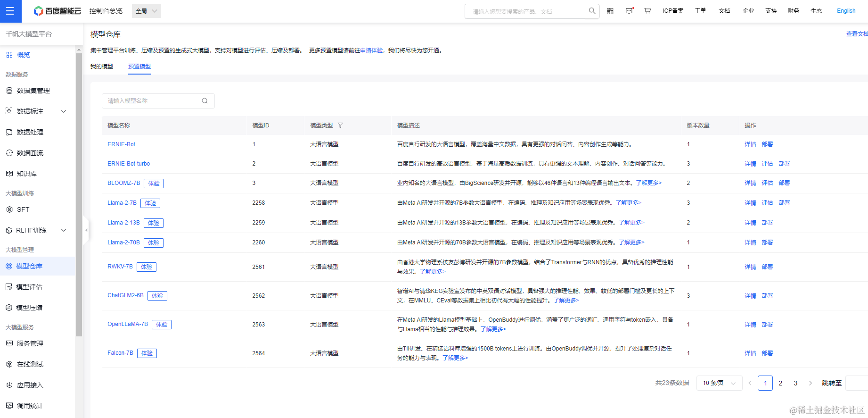Switch to 我的模型 tab

102,67
